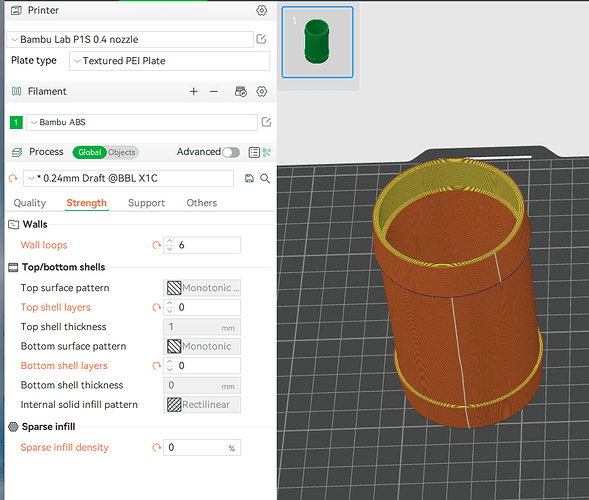Viewport: 589px width, 500px height.
Task: Open the Plate type dropdown
Action: click(x=169, y=61)
